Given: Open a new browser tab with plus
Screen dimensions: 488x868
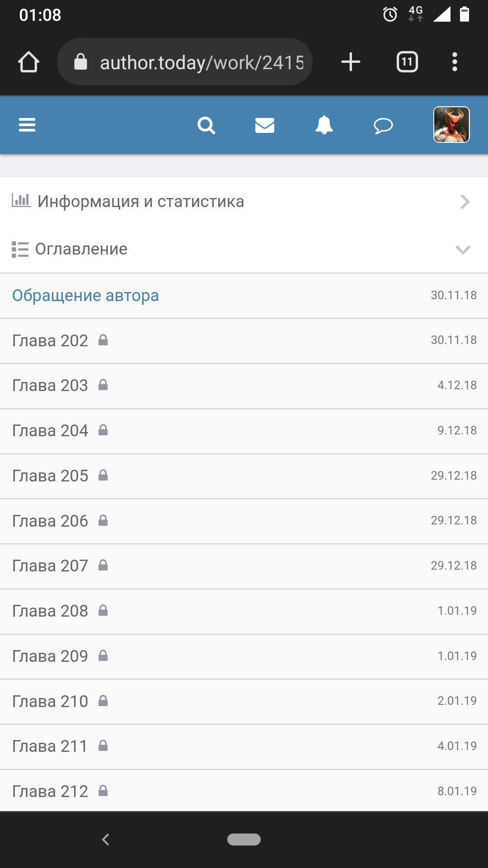Looking at the screenshot, I should click(x=351, y=62).
